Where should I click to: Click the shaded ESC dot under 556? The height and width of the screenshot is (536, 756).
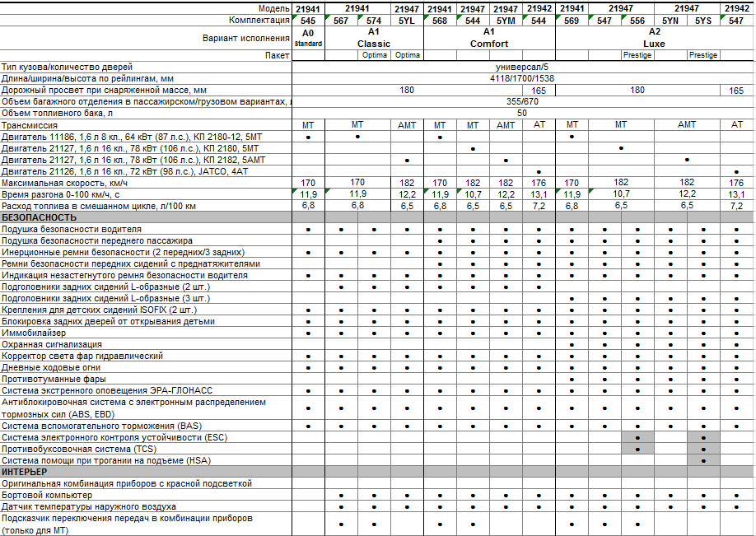[x=637, y=438]
